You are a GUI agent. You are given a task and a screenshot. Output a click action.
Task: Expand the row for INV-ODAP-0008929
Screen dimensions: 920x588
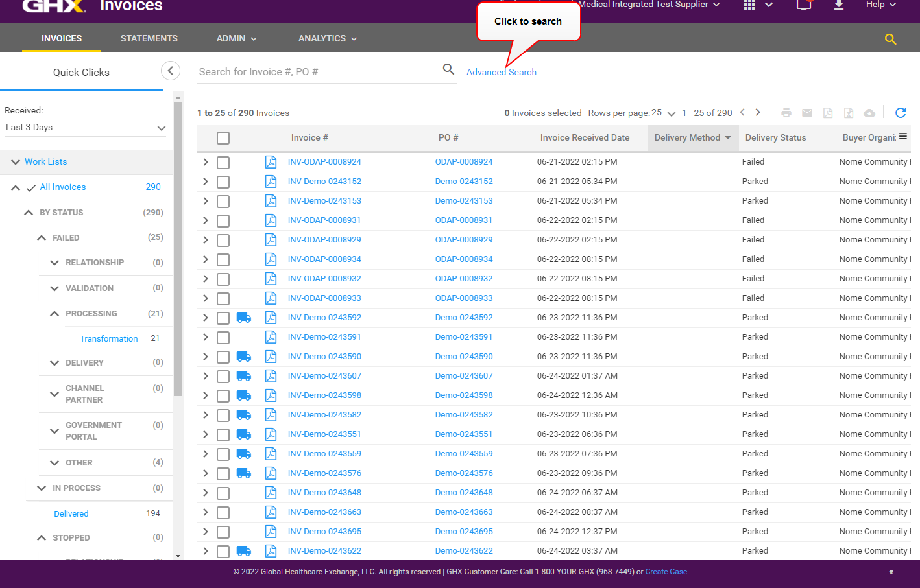(x=206, y=240)
